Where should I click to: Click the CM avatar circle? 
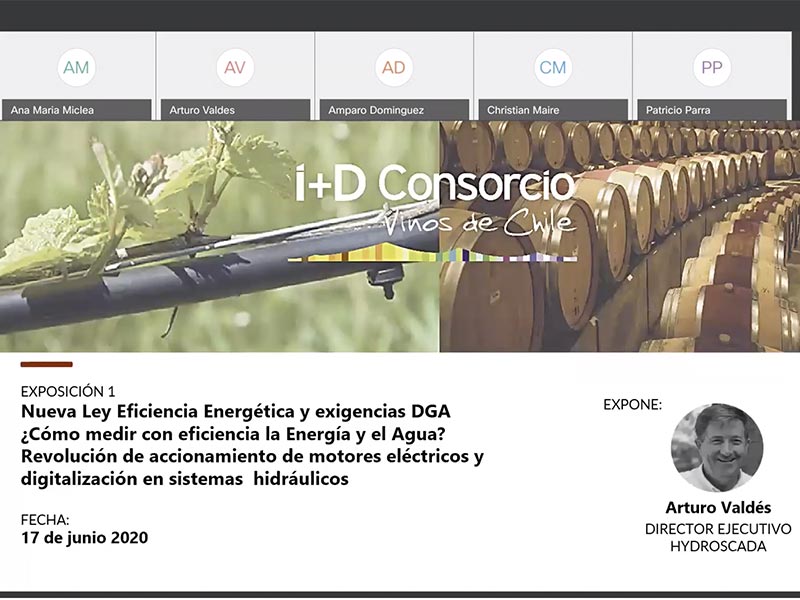point(553,67)
